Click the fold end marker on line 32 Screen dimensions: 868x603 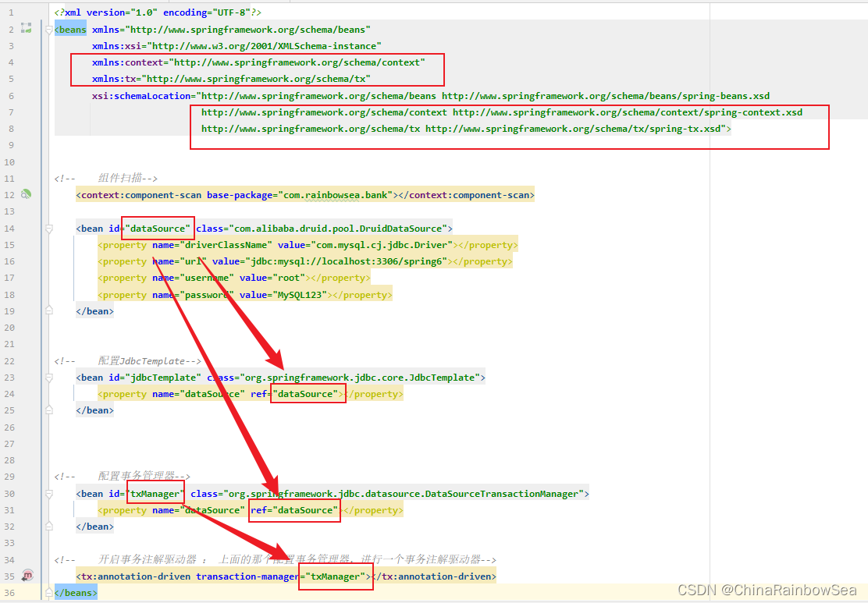(x=48, y=526)
